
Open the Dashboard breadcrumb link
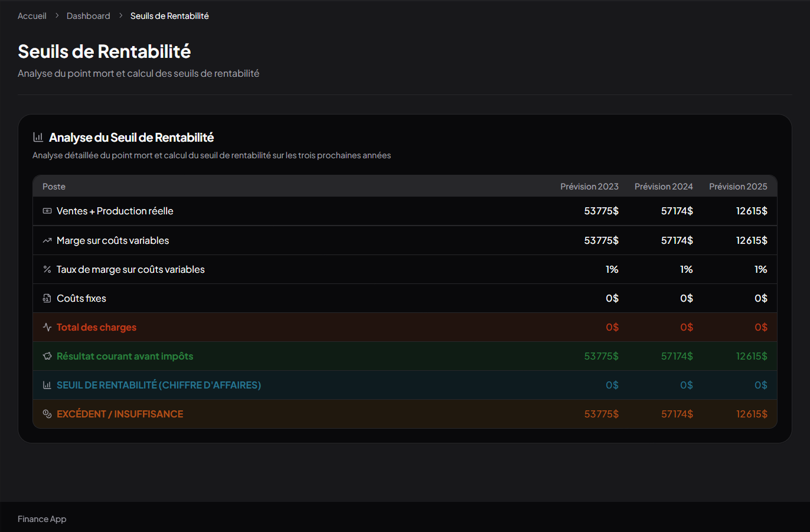tap(88, 16)
